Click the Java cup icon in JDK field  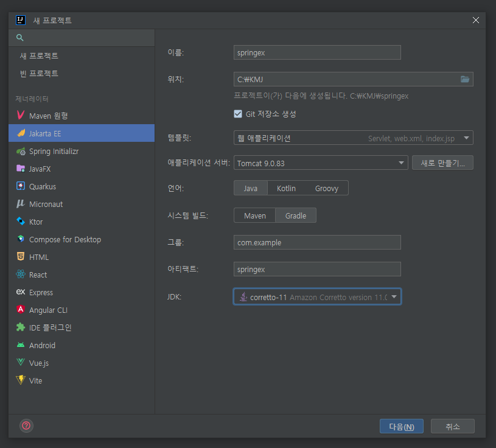(243, 297)
